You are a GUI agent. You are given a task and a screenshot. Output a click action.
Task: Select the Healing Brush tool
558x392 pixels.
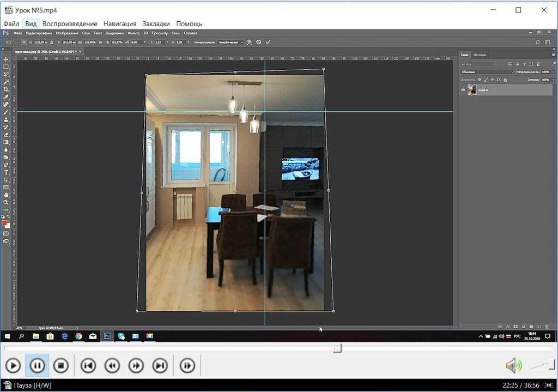pyautogui.click(x=5, y=104)
